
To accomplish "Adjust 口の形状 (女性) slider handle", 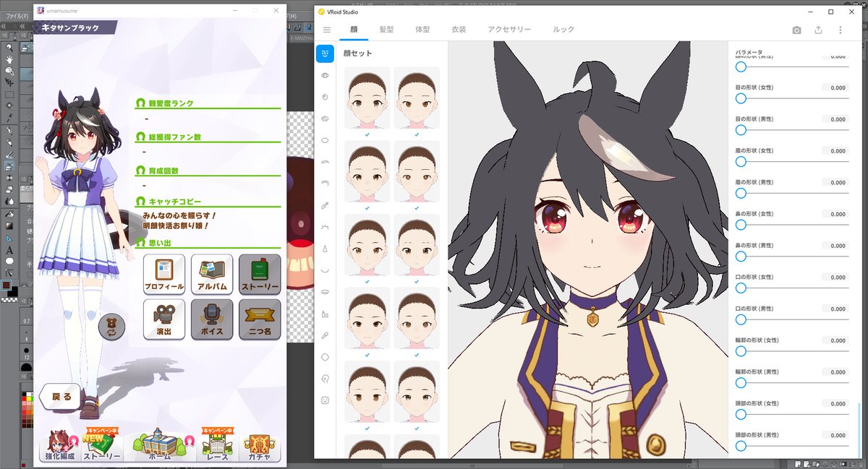I will (x=741, y=288).
